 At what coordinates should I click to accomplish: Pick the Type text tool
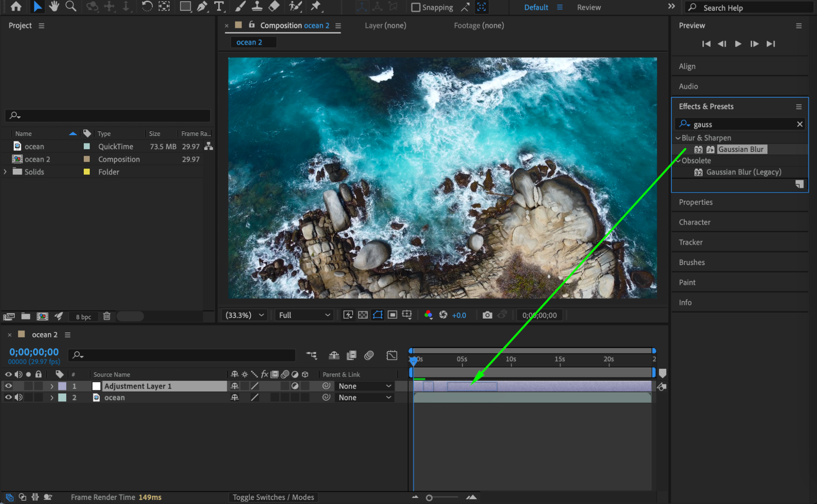[x=219, y=7]
